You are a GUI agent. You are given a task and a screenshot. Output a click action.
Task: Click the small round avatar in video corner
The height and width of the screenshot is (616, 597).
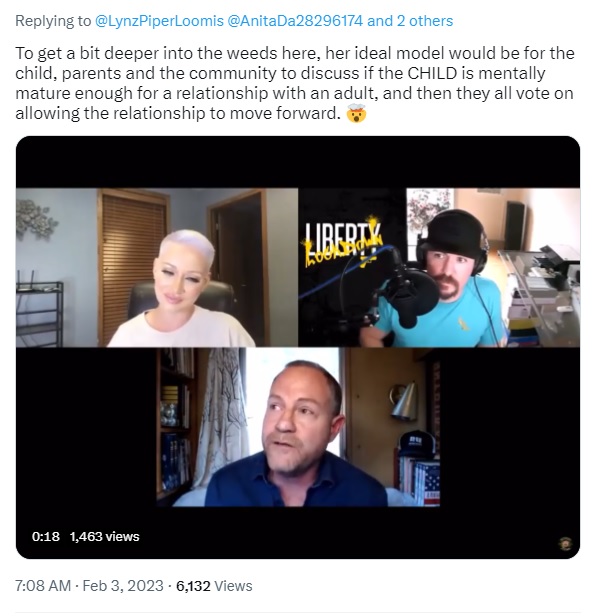[x=565, y=544]
